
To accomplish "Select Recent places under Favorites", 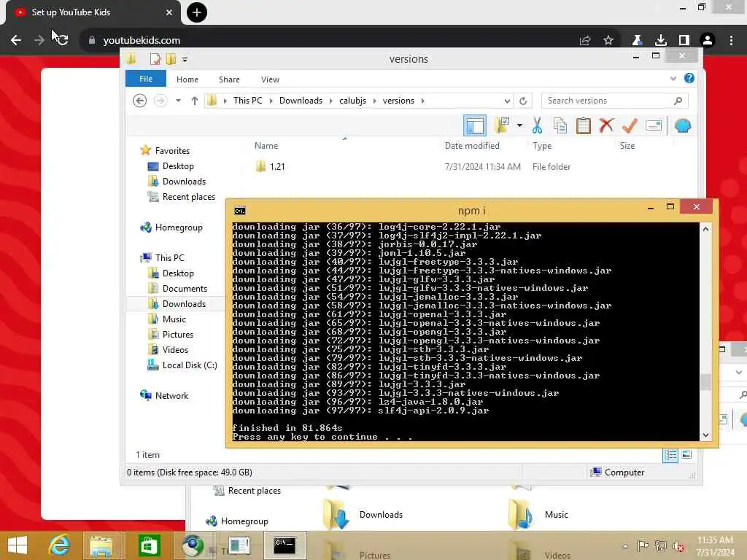I will click(x=189, y=197).
